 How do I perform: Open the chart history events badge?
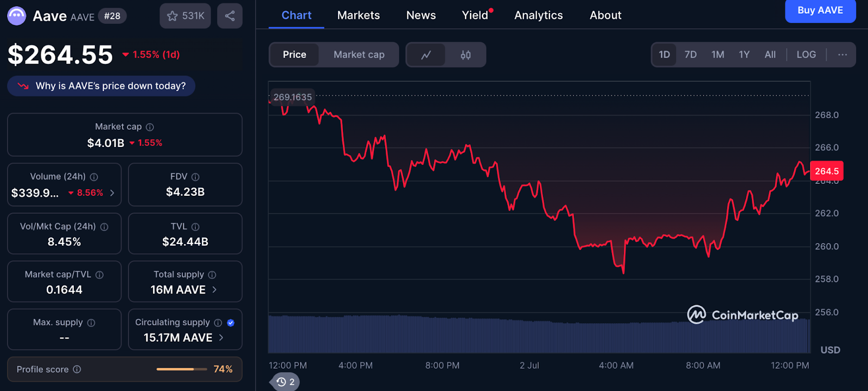285,382
